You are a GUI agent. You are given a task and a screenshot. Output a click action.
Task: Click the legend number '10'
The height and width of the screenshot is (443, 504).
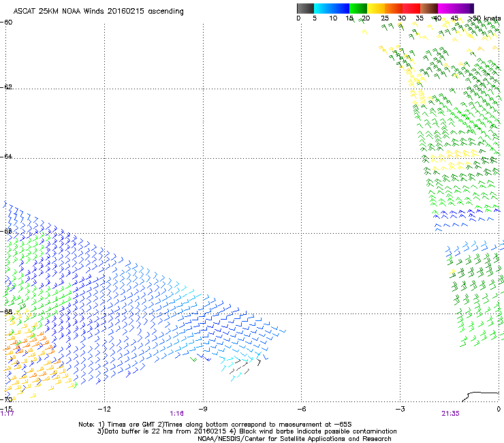click(333, 18)
